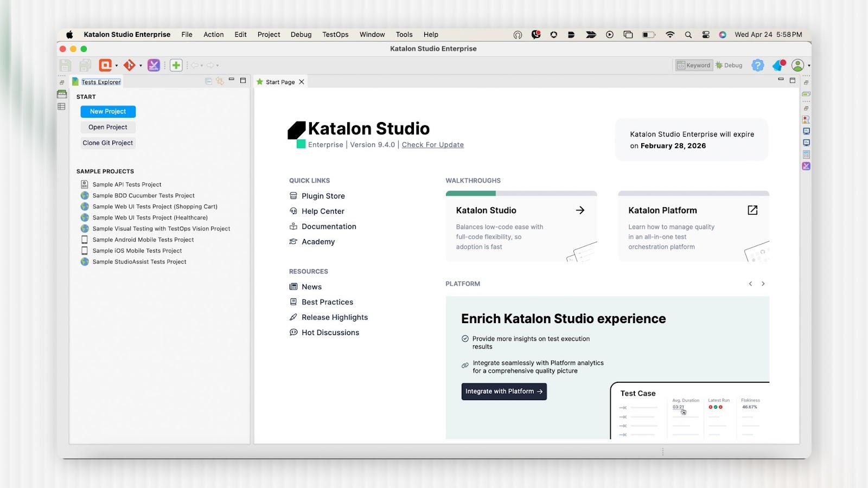This screenshot has width=868, height=488.
Task: Switch to the Keyword perspective
Action: 693,66
